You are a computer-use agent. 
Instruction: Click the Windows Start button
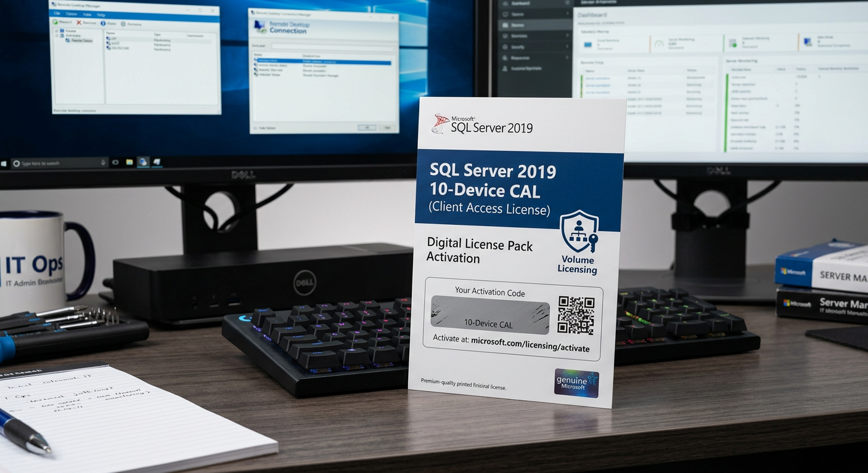point(4,164)
